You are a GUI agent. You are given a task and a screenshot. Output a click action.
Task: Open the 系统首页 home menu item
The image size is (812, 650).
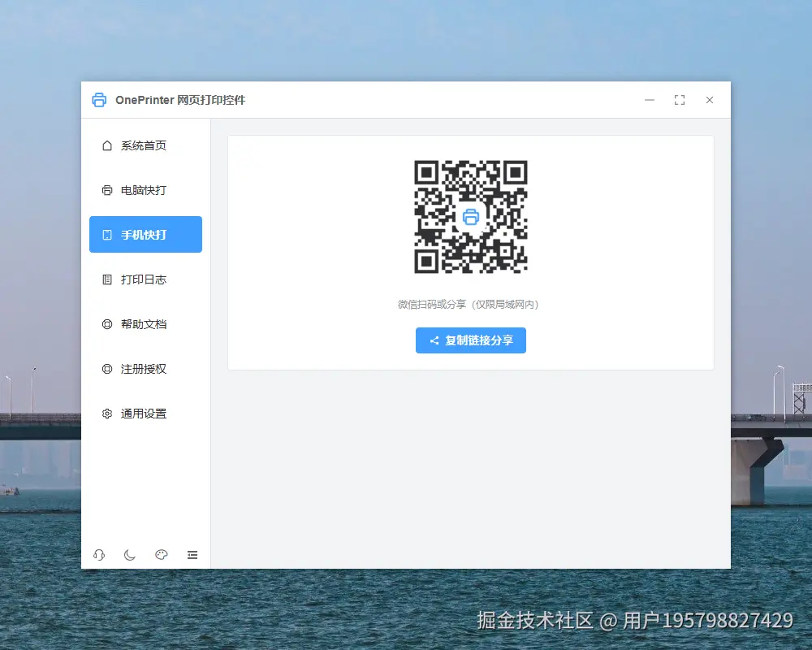[x=145, y=145]
